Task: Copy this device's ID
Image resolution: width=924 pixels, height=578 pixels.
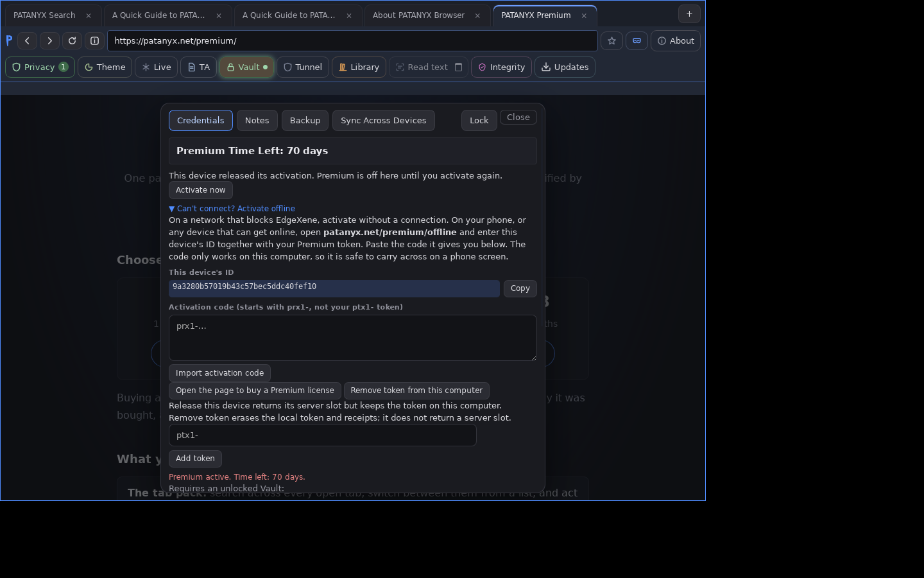Action: click(x=520, y=288)
